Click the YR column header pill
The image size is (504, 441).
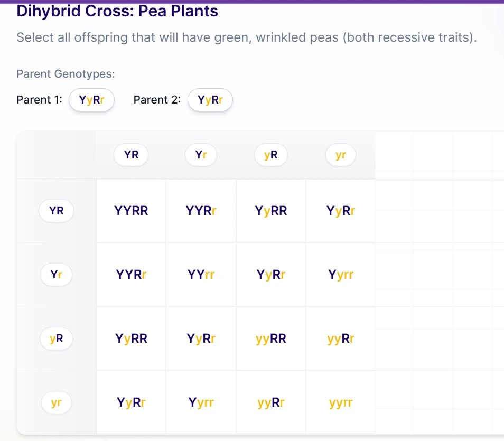coord(130,154)
